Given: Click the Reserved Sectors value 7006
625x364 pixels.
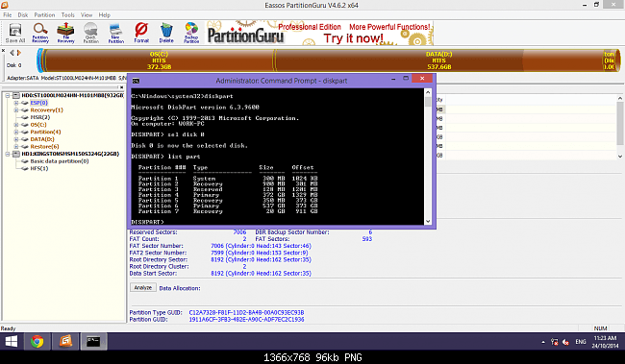Looking at the screenshot, I should (239, 232).
